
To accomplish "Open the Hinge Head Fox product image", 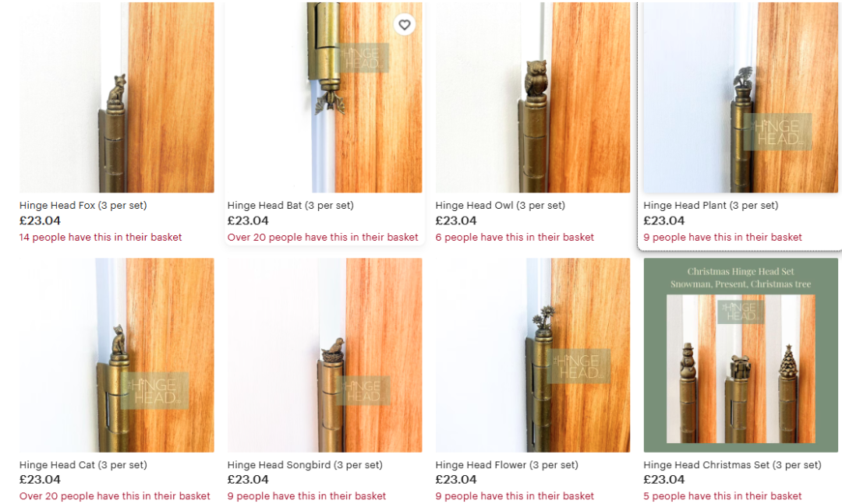I will point(116,97).
